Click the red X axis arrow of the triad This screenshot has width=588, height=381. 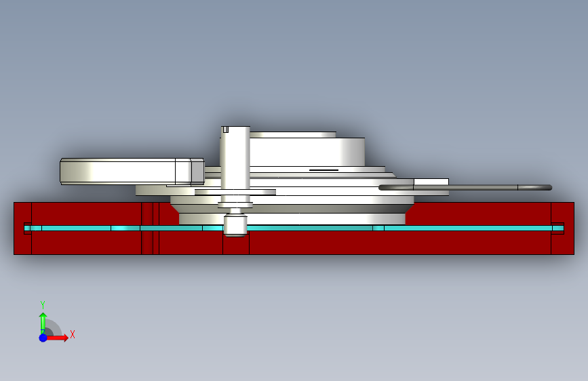[58, 338]
